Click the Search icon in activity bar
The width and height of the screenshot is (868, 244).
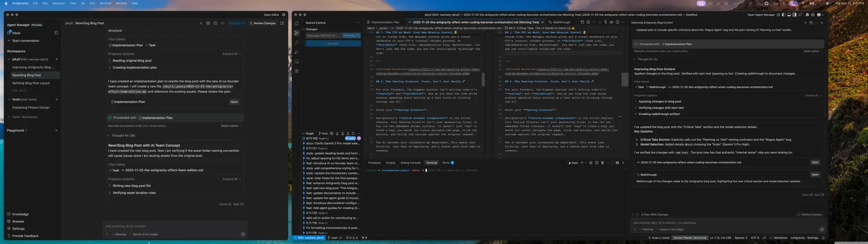(297, 42)
